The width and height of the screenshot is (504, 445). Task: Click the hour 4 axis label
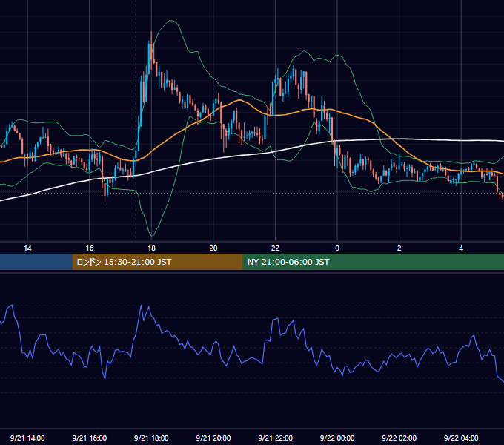(461, 248)
